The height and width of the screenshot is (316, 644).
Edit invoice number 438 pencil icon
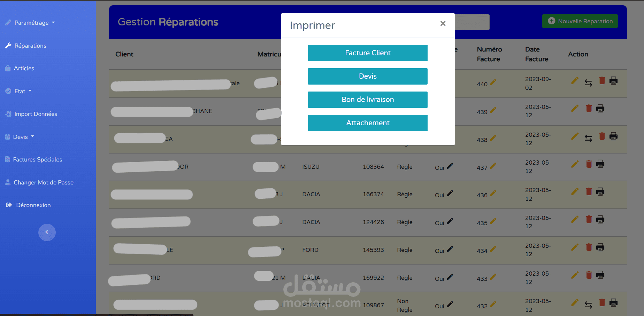(x=493, y=138)
